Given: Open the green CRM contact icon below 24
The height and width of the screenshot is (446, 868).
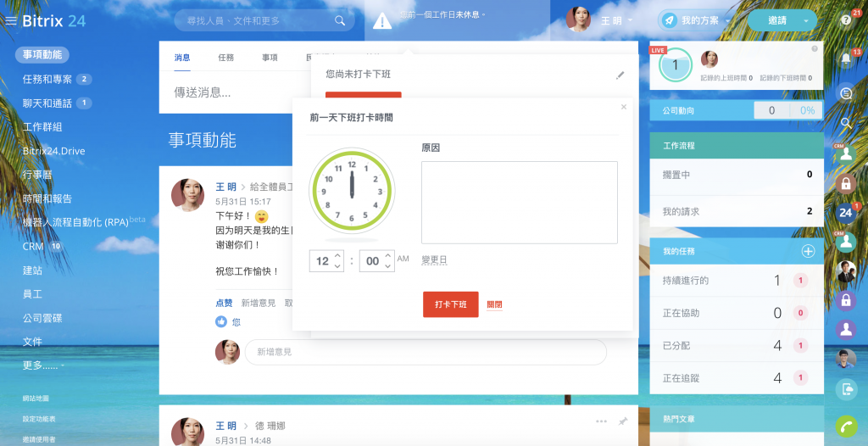Looking at the screenshot, I should (846, 243).
